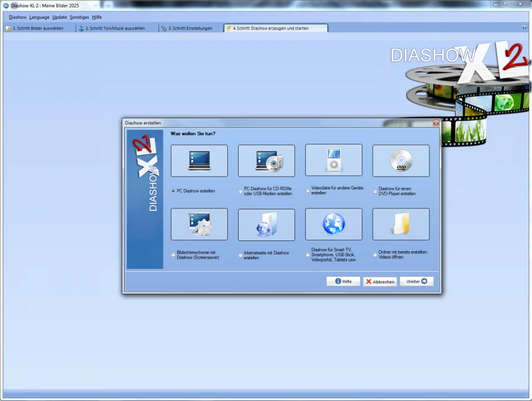This screenshot has width=532, height=401.
Task: Open the Update menu
Action: click(59, 17)
